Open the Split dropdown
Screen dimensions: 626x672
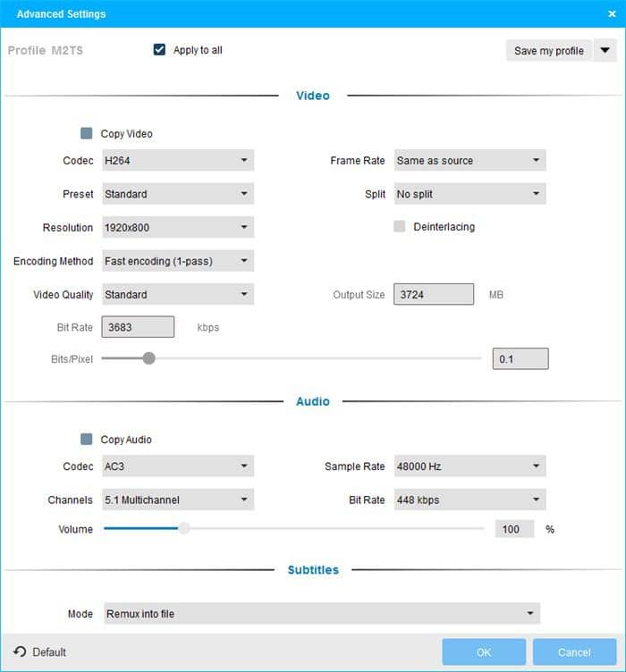coord(469,194)
